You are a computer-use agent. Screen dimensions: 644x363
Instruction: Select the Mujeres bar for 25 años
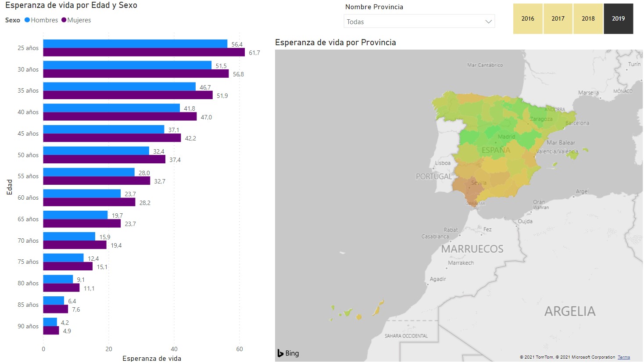144,52
